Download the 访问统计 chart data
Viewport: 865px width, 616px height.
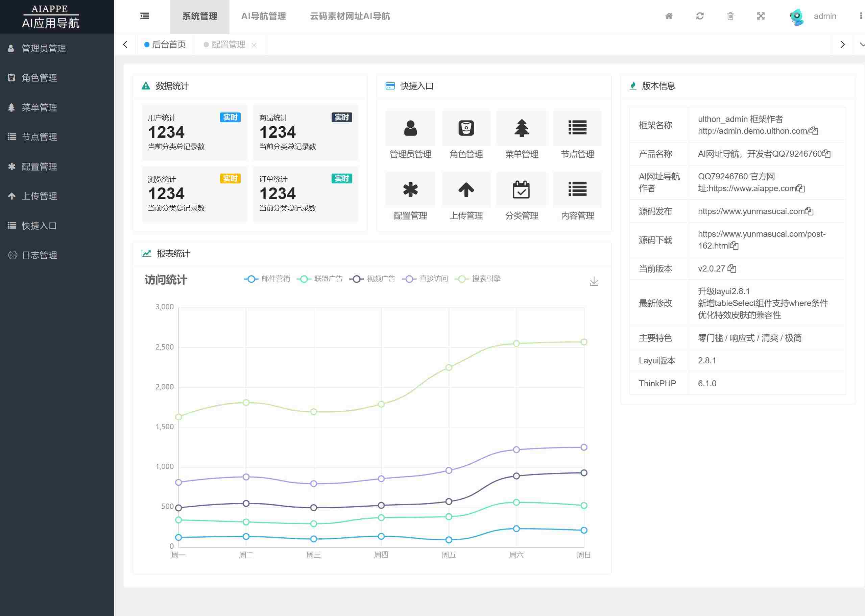coord(594,281)
